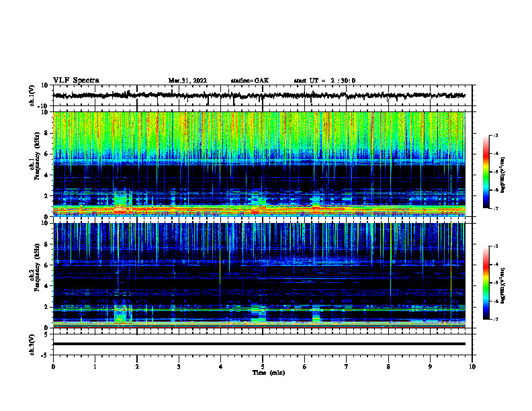Click time axis tick label "6"
The image size is (532, 411).
[305, 367]
